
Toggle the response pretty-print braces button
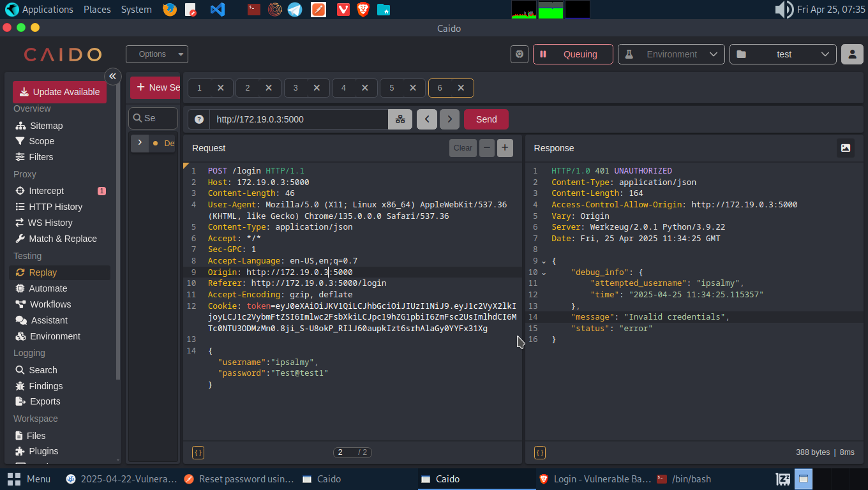540,452
